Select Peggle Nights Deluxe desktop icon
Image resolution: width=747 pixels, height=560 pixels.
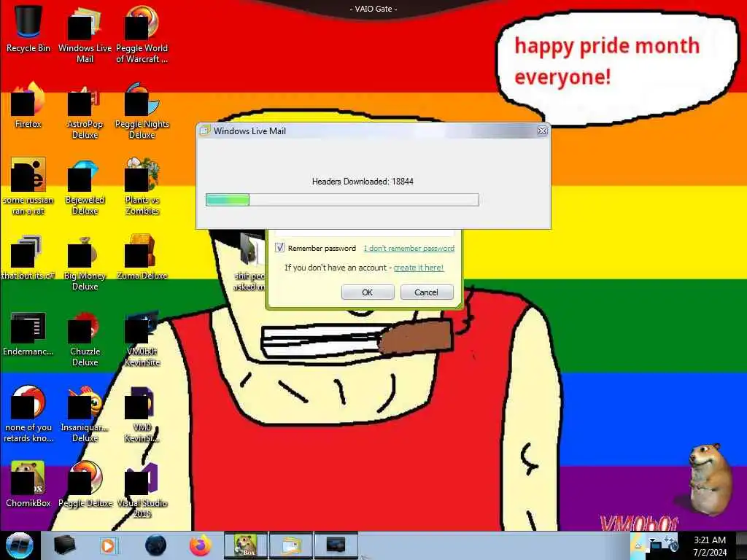[x=142, y=111]
